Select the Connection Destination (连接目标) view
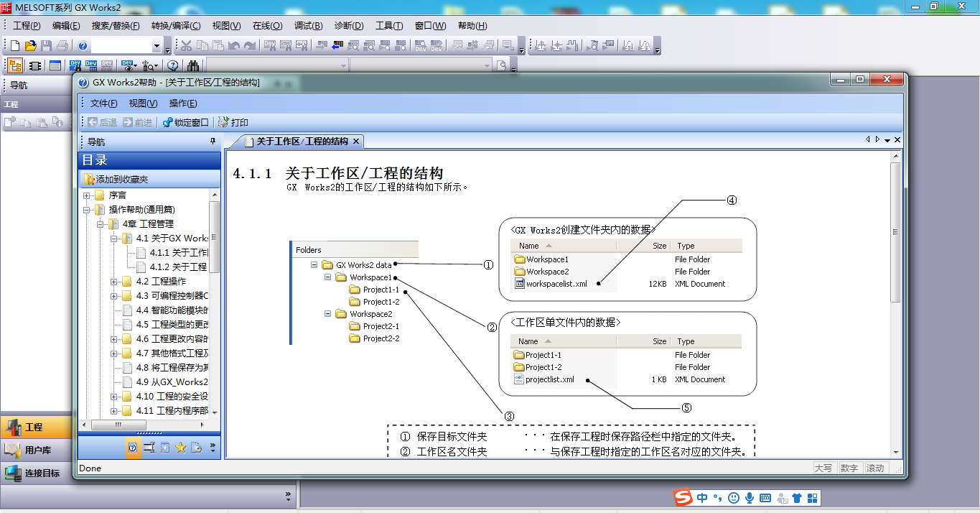Screen dimensions: 980x513 tap(36, 473)
